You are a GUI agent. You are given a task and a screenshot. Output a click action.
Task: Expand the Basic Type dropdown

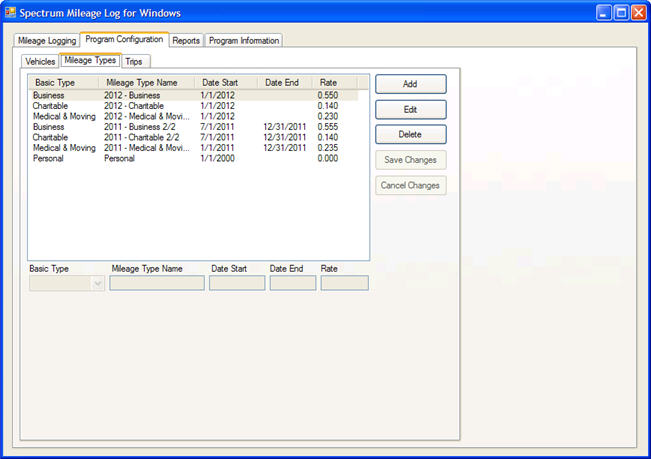click(x=97, y=284)
